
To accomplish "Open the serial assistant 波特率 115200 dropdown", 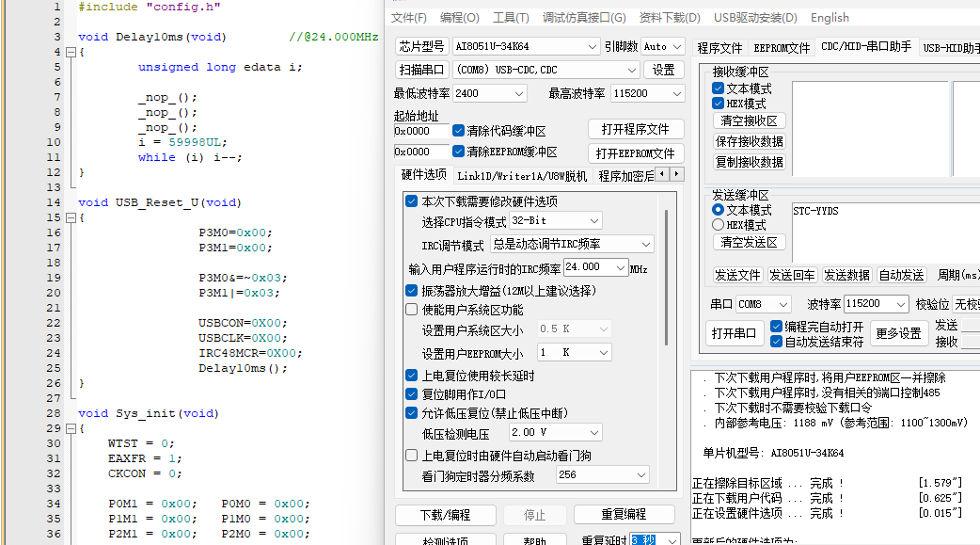I will 876,304.
